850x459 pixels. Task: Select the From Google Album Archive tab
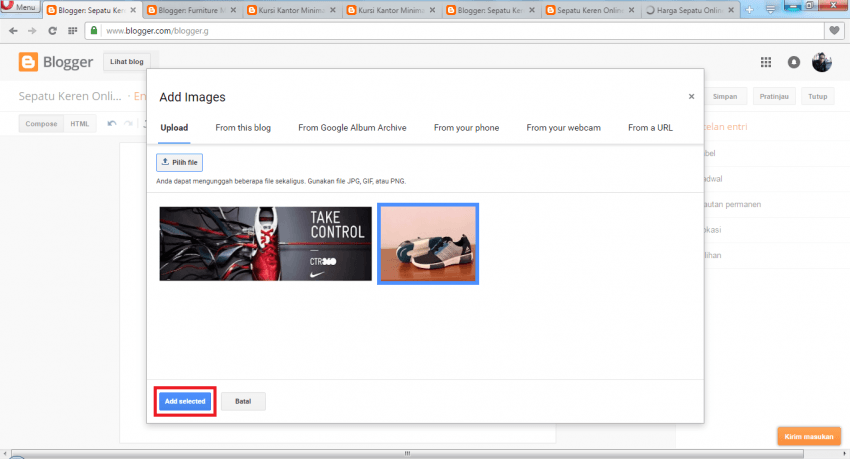pyautogui.click(x=352, y=128)
